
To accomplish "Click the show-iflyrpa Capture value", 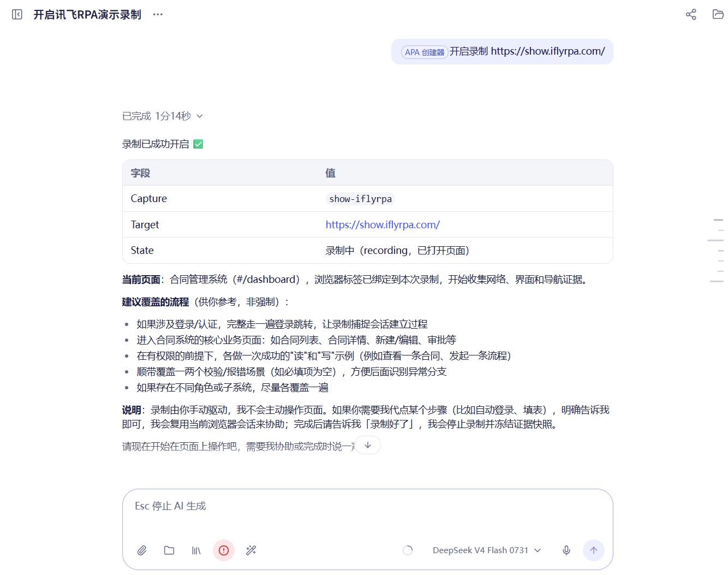I will click(360, 199).
